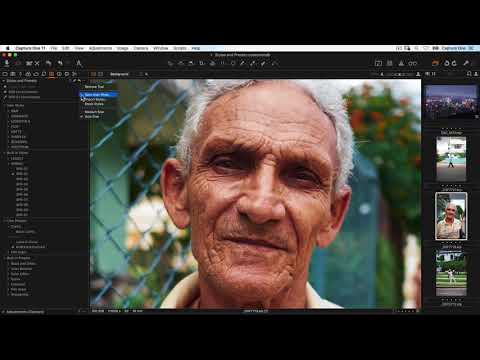
Task: Toggle the proofing glasses icon
Action: 413,63
